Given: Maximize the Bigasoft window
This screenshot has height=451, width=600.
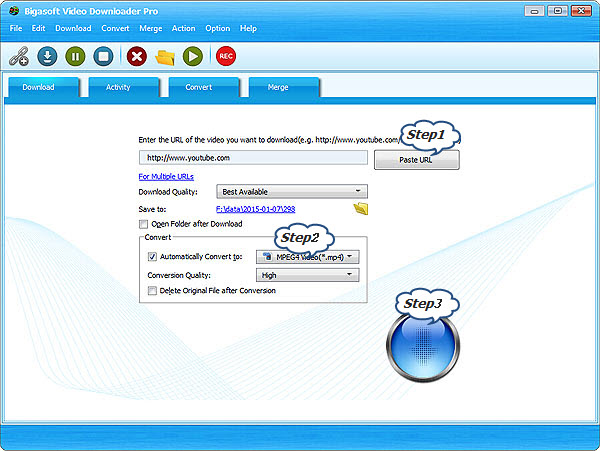Looking at the screenshot, I should point(558,11).
